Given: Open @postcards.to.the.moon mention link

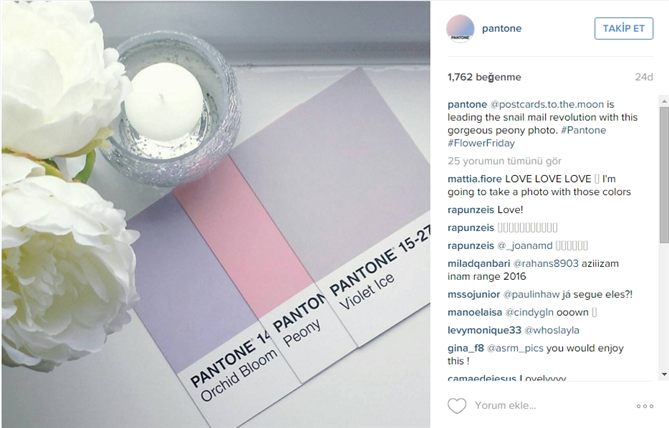Looking at the screenshot, I should 547,105.
